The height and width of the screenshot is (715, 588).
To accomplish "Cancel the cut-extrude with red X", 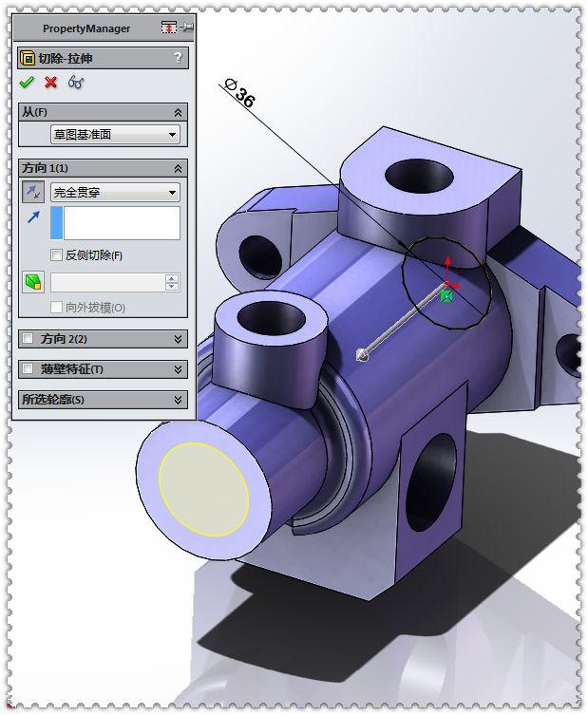I will [50, 83].
